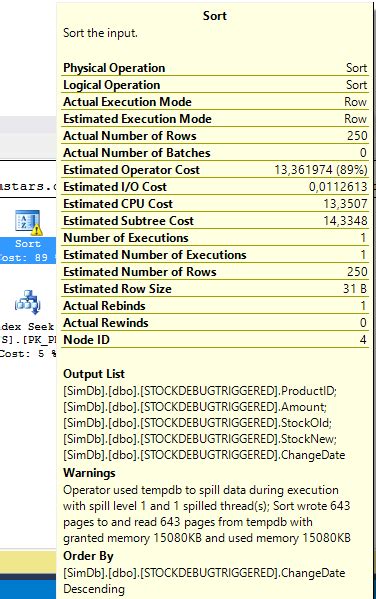Click the Logical Operation row label
This screenshot has width=376, height=599.
click(111, 85)
